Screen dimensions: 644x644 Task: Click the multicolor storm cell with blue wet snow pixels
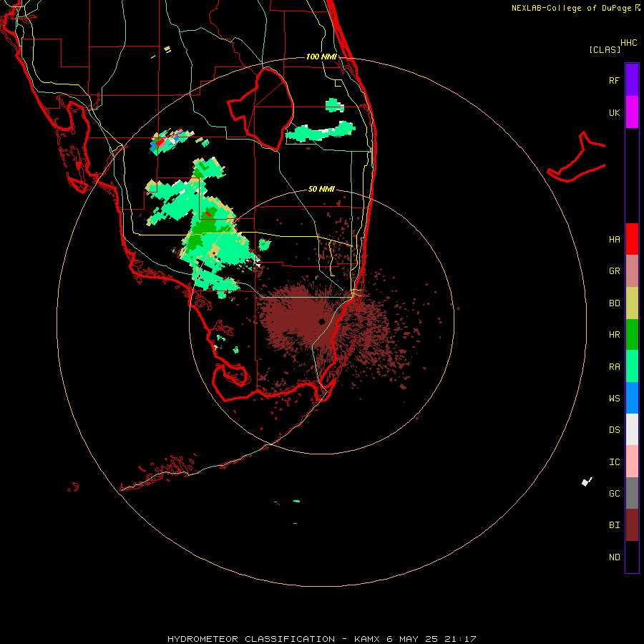click(x=170, y=141)
